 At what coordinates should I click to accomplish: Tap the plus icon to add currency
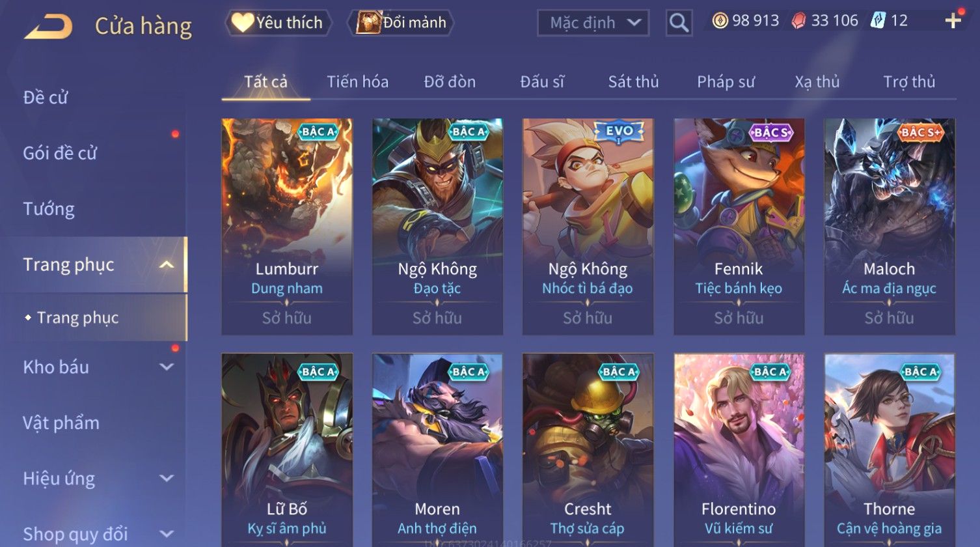(953, 21)
